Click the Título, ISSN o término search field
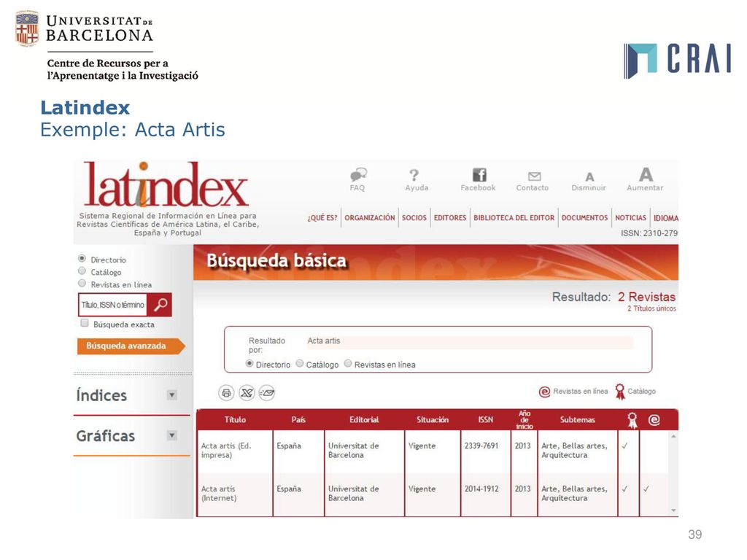Screen dimensions: 747x560 112,305
